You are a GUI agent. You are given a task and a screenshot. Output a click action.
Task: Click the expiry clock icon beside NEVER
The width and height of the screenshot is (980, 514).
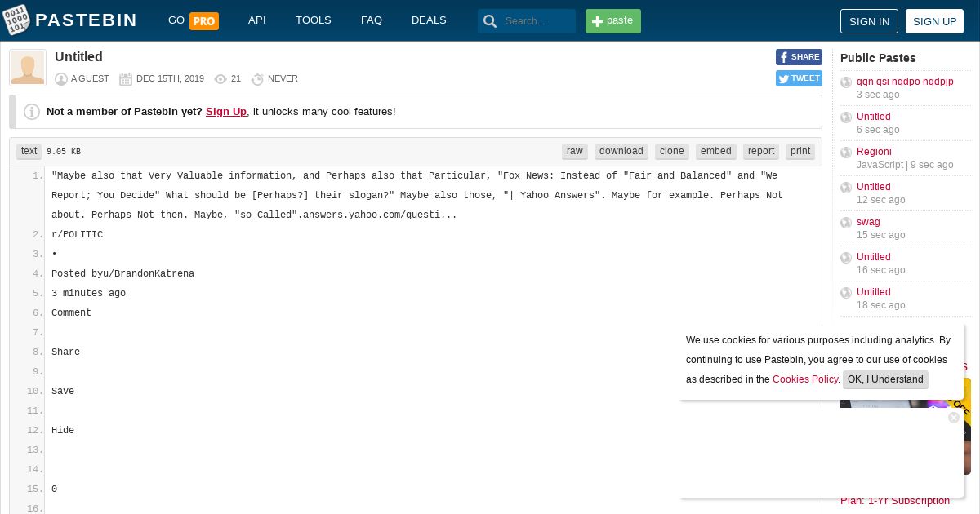coord(257,79)
